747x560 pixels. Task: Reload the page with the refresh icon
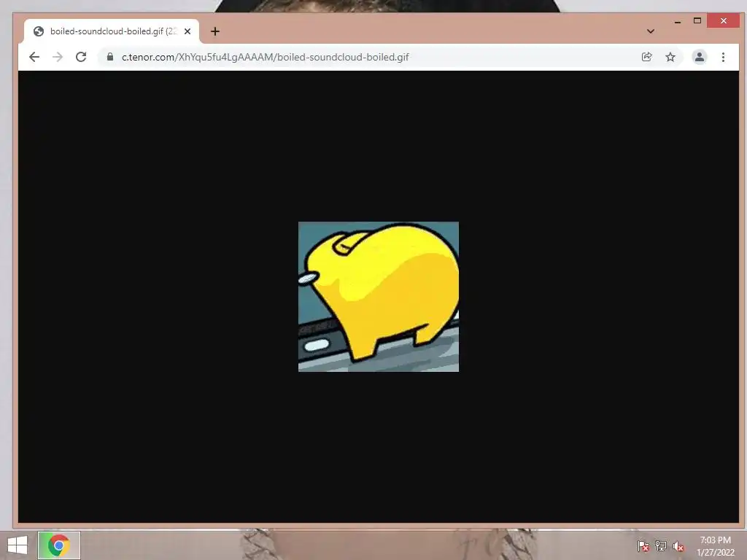click(81, 57)
